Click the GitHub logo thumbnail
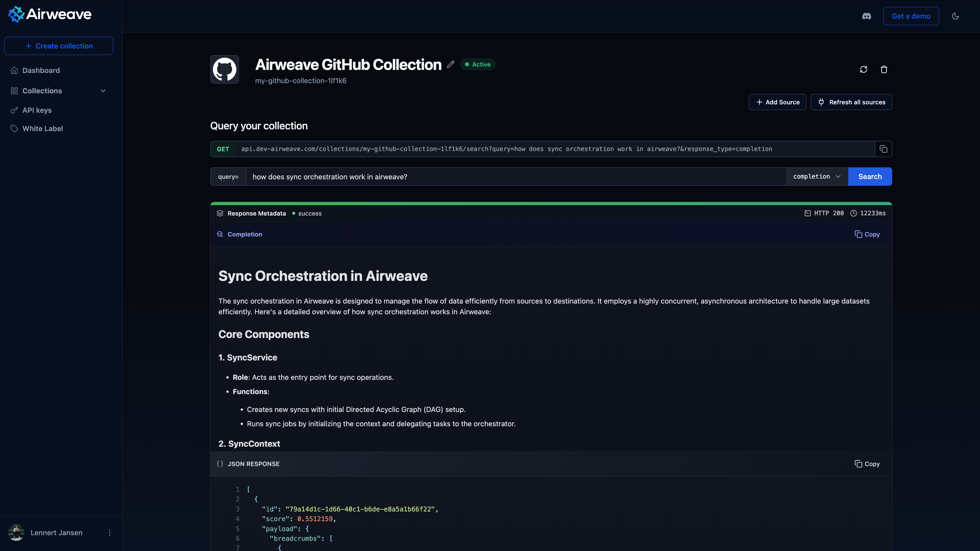Viewport: 980px width, 551px height. pos(225,69)
